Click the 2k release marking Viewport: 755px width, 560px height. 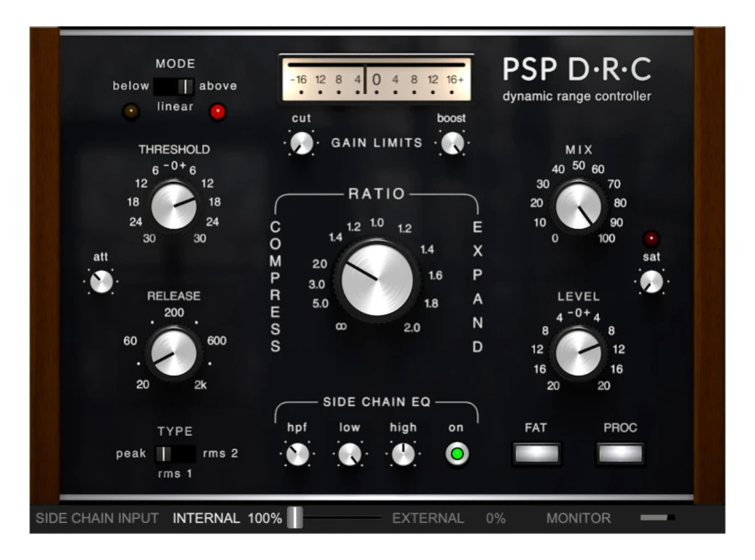[x=200, y=385]
